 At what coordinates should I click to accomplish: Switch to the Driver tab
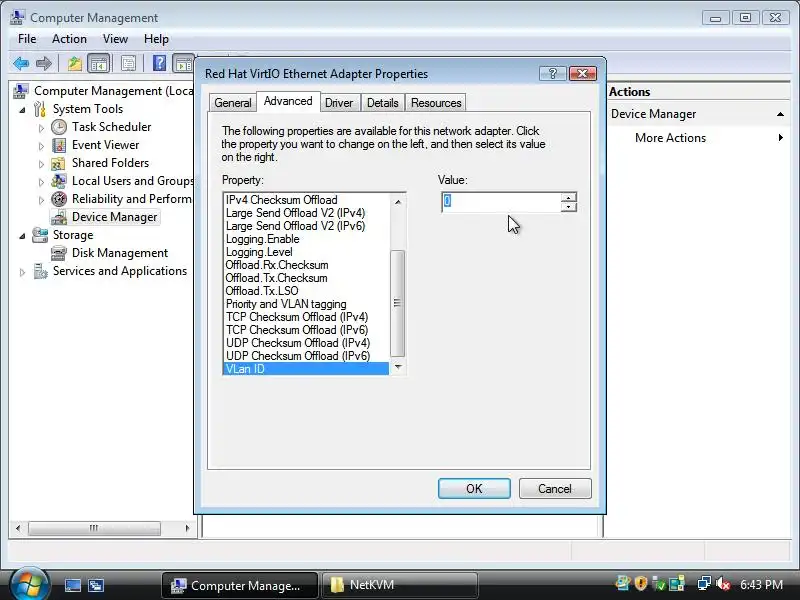pyautogui.click(x=339, y=103)
